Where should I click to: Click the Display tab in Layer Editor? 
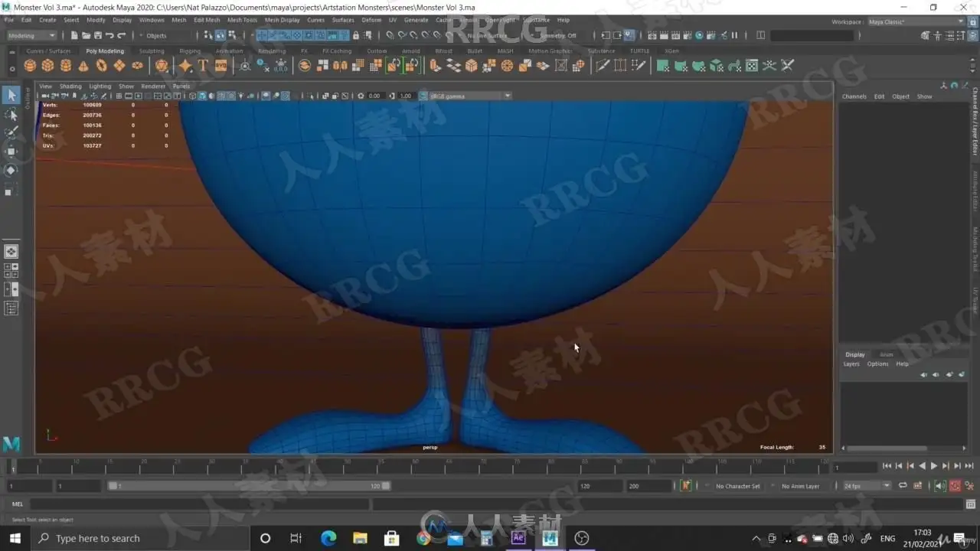855,354
